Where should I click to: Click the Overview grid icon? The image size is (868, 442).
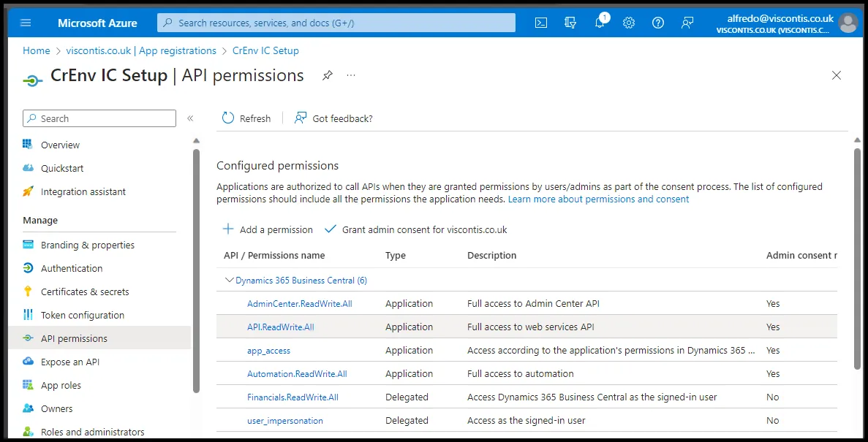click(28, 145)
